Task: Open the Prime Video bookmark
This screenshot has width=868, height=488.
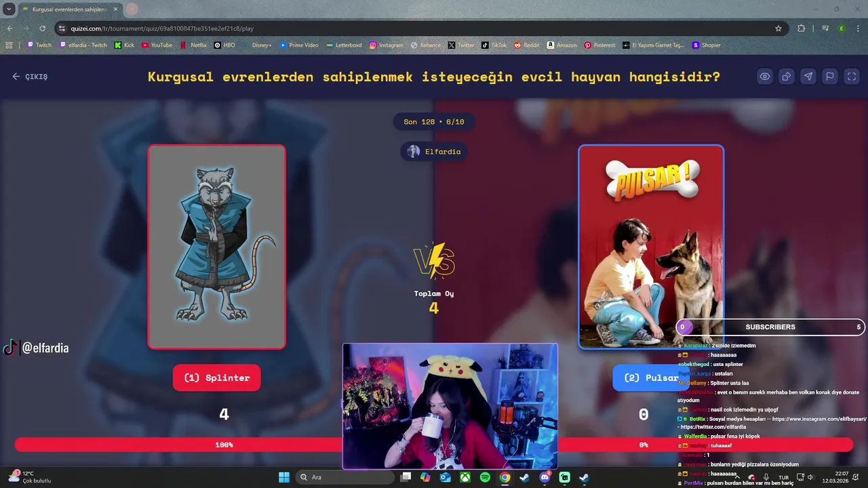Action: [x=298, y=45]
